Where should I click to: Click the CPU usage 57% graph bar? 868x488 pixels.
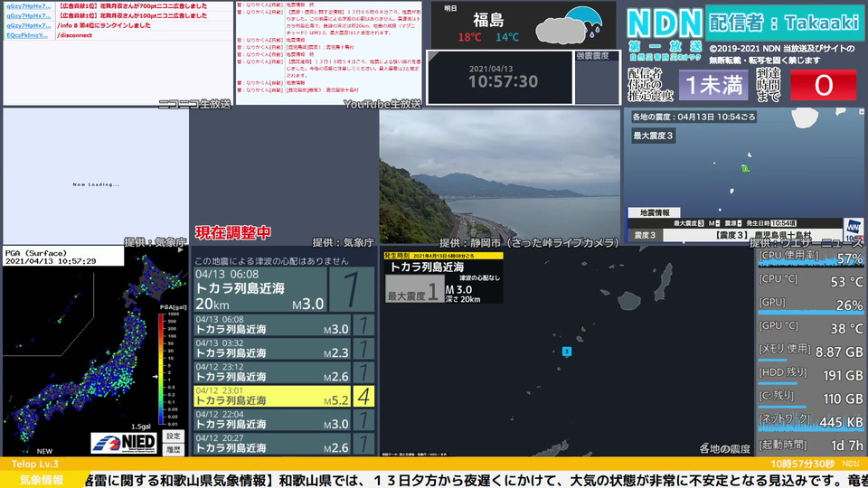click(810, 258)
